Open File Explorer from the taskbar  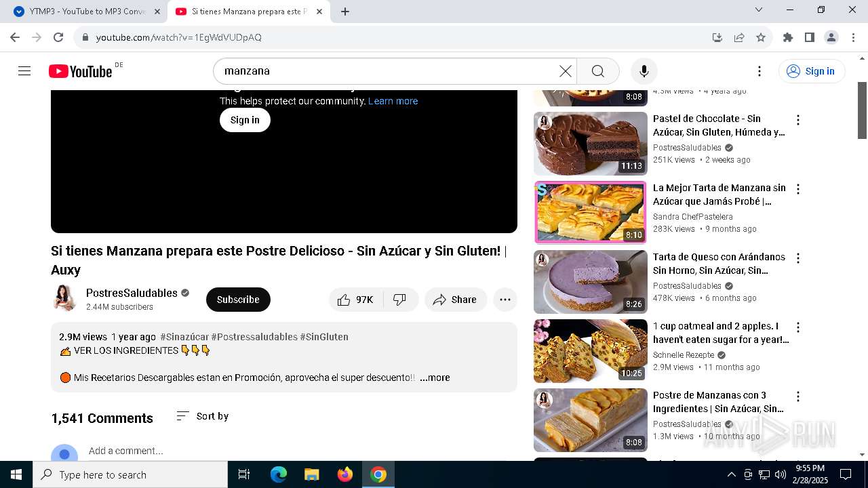[312, 474]
